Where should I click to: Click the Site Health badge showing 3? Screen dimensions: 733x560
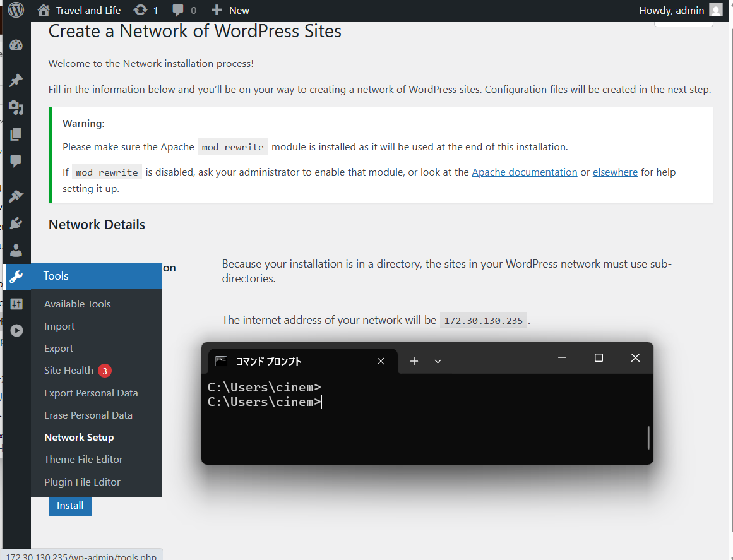pos(105,371)
